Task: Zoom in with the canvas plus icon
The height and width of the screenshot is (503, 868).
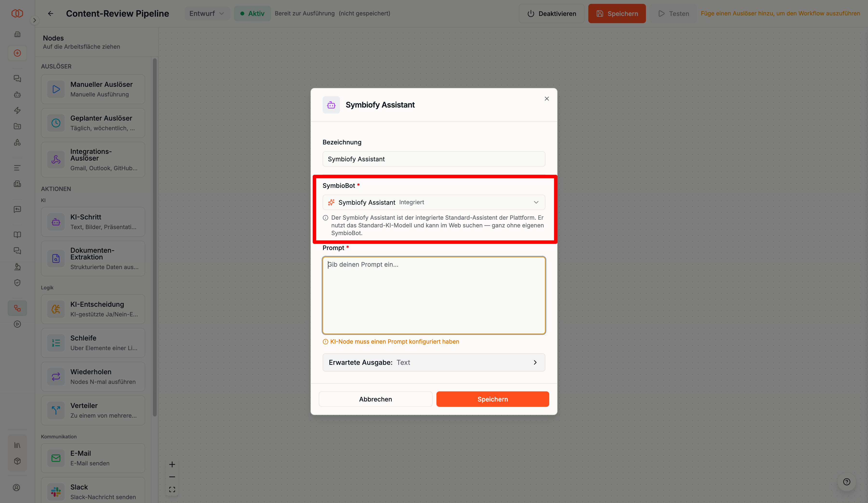Action: [x=172, y=464]
